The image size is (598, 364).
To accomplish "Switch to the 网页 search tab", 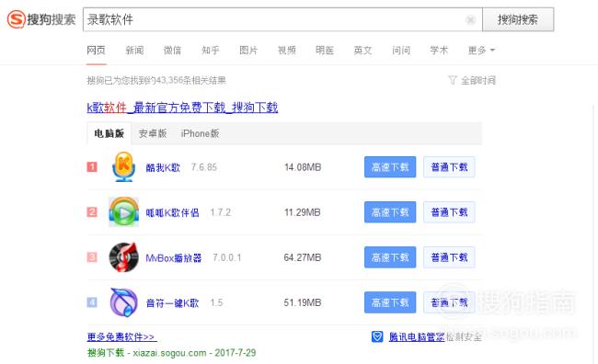I will 96,50.
